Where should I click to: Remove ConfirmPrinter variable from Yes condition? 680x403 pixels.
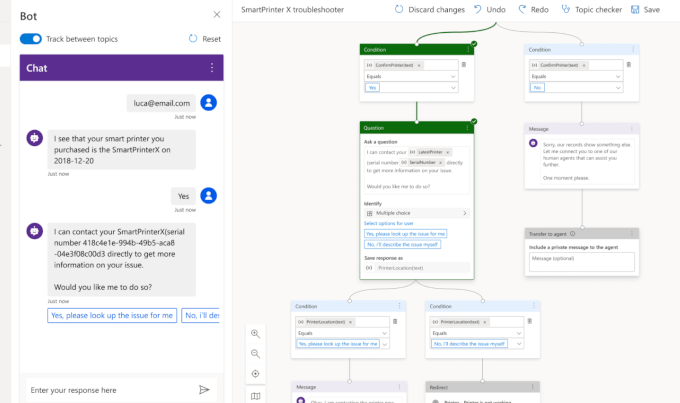(419, 65)
